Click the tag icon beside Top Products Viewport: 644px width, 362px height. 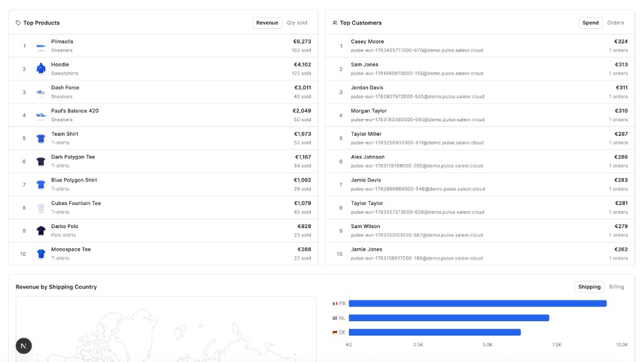[x=18, y=23]
